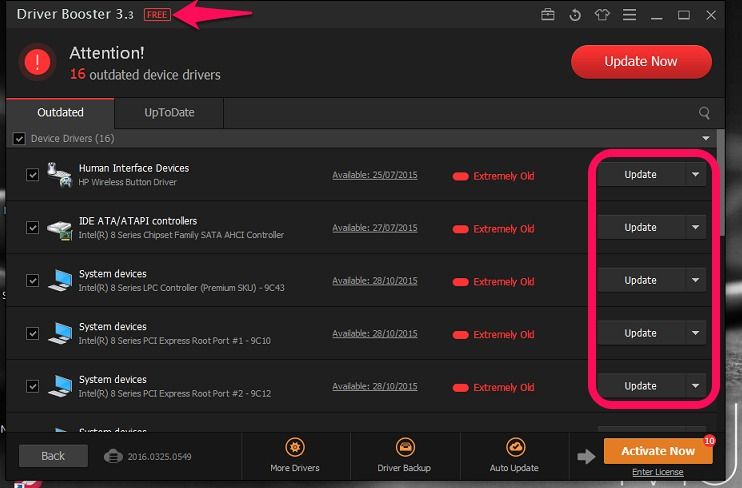Open the Auto Update label
The width and height of the screenshot is (742, 488).
514,468
